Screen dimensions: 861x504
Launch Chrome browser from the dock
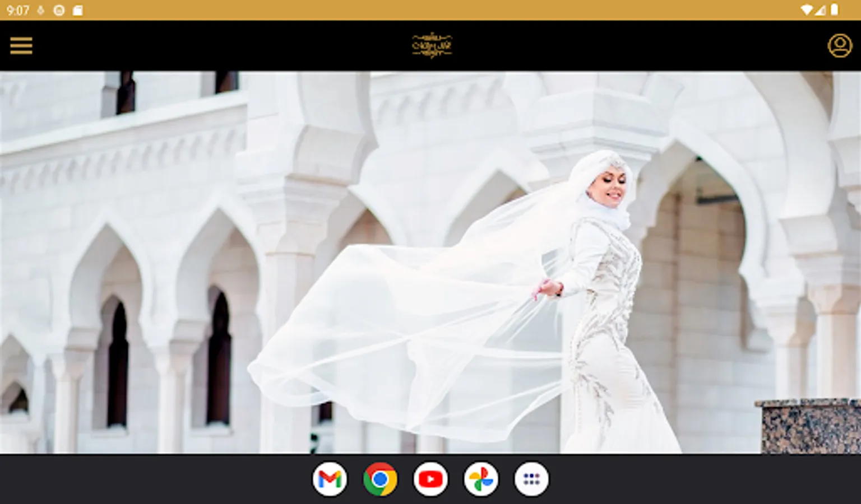pyautogui.click(x=380, y=479)
